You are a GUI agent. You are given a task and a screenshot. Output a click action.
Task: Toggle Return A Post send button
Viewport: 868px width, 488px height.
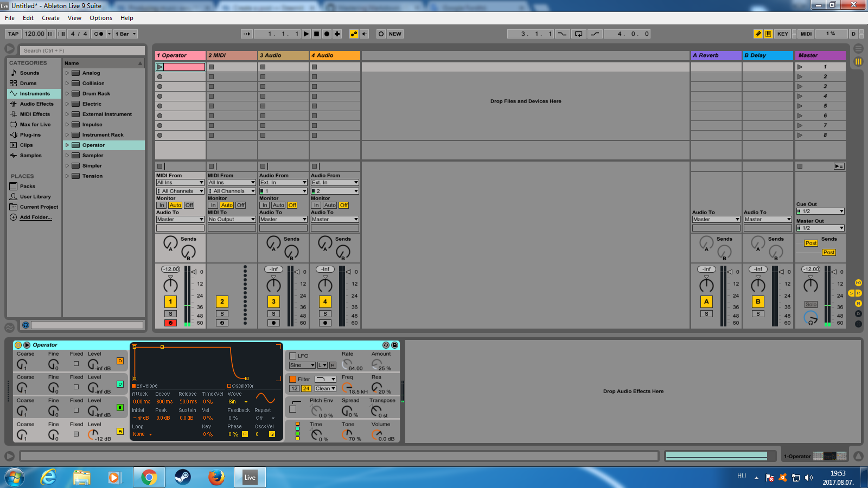pos(810,243)
